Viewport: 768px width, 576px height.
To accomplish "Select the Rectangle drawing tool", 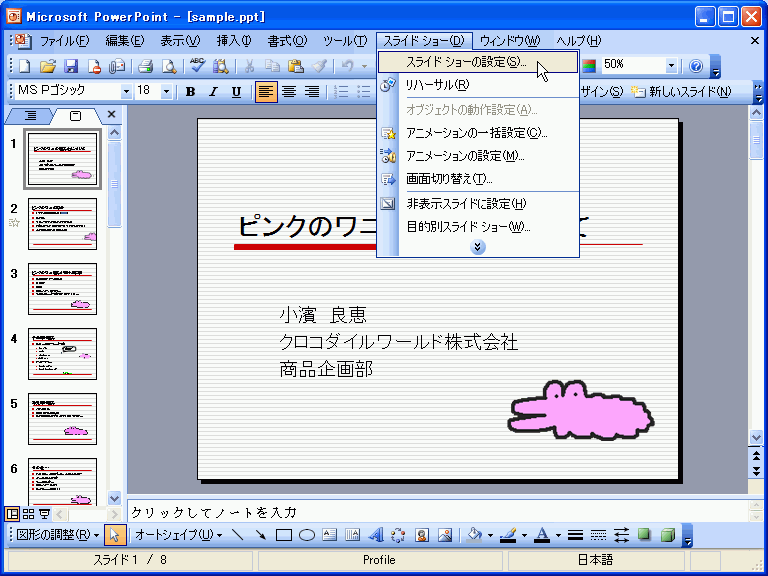I will coord(284,535).
